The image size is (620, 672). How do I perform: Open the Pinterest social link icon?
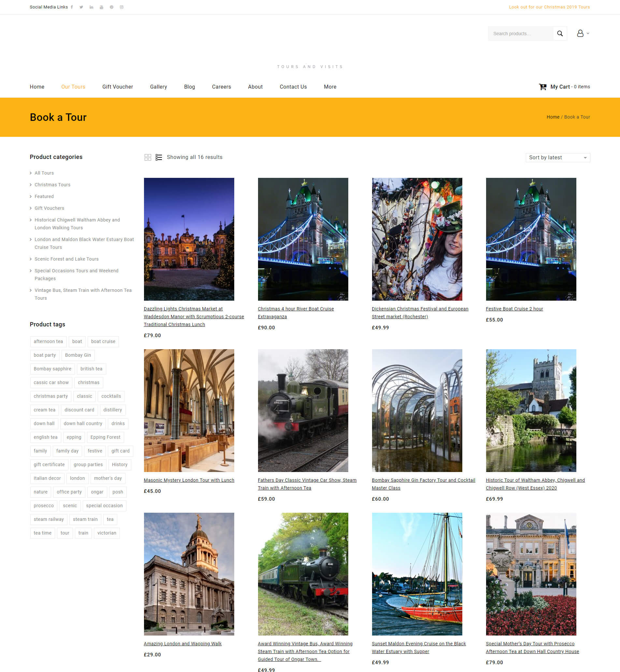[x=111, y=7]
